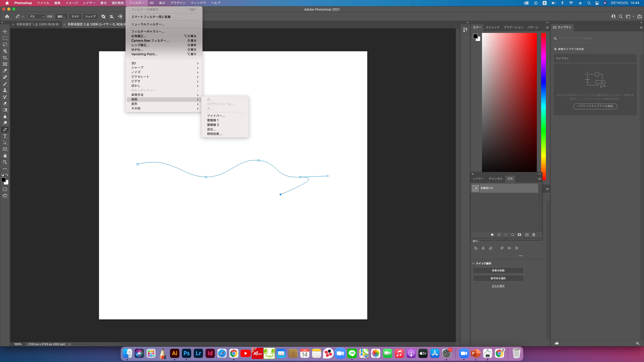Click the Eraser tool icon
Image resolution: width=644 pixels, height=362 pixels.
(5, 103)
